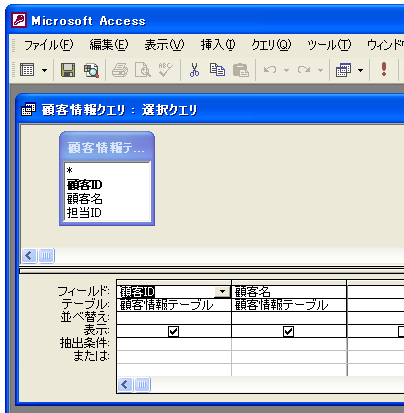
Task: Run the query with exclamation icon
Action: click(384, 69)
